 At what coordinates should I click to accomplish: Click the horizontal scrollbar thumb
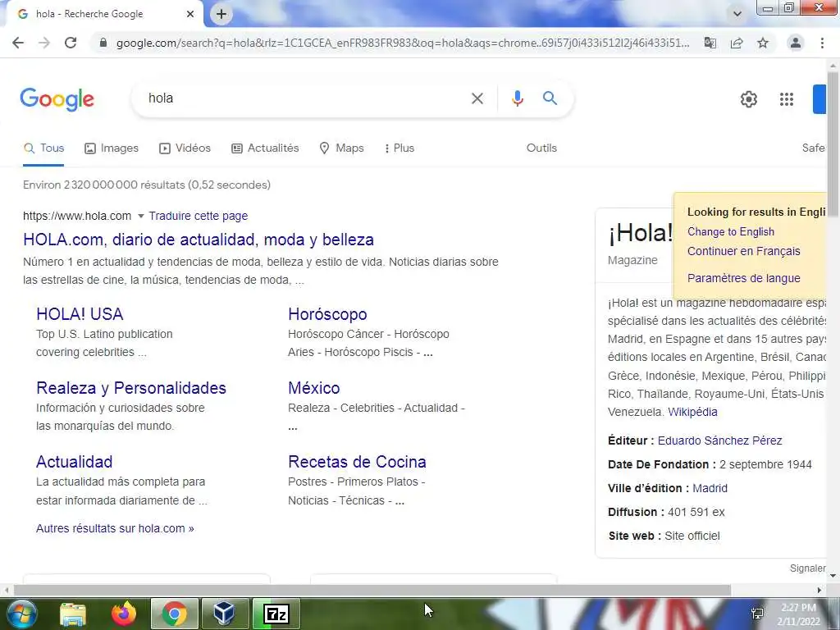tap(372, 590)
